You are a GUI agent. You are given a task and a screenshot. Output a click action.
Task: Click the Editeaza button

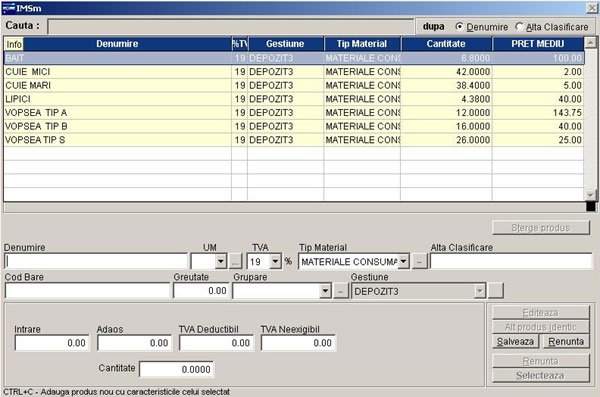coord(541,312)
